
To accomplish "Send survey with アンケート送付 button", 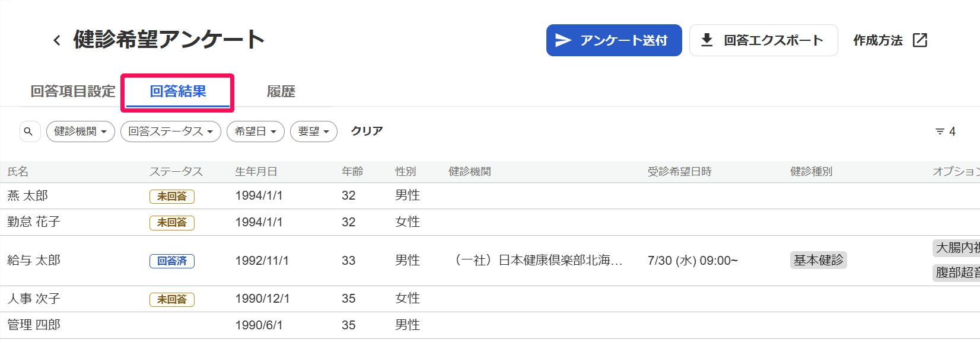I will pyautogui.click(x=614, y=40).
